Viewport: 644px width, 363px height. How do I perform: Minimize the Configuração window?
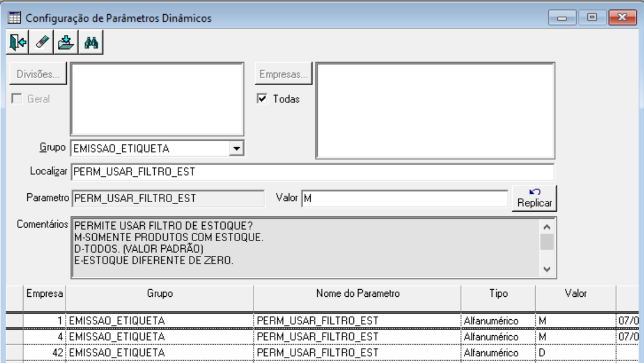[562, 18]
